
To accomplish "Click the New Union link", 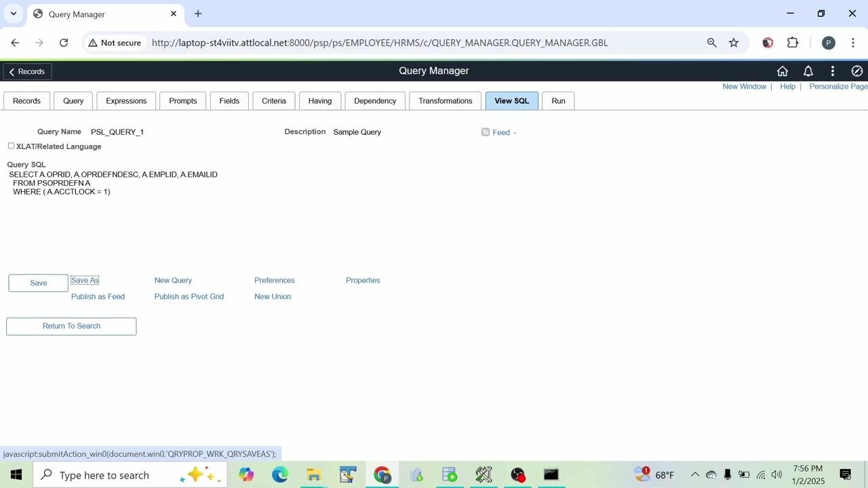I will tap(273, 297).
